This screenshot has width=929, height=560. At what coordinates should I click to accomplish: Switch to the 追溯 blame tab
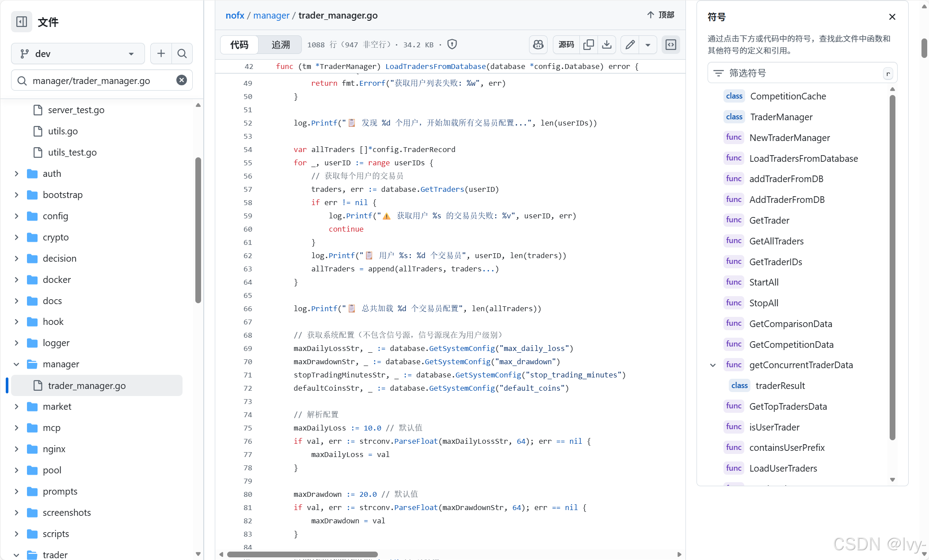click(x=280, y=45)
